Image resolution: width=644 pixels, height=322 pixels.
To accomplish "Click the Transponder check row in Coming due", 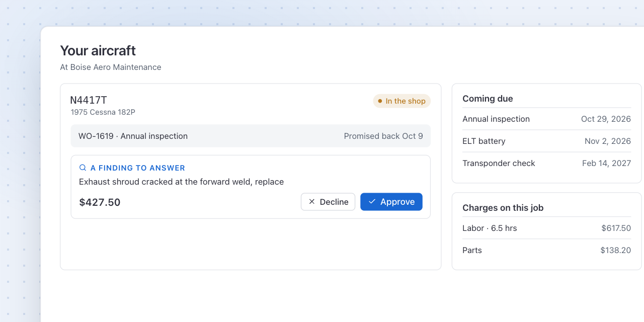I will (546, 164).
